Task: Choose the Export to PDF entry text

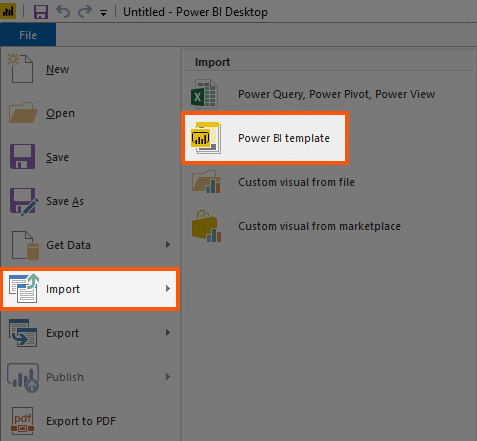Action: [81, 421]
